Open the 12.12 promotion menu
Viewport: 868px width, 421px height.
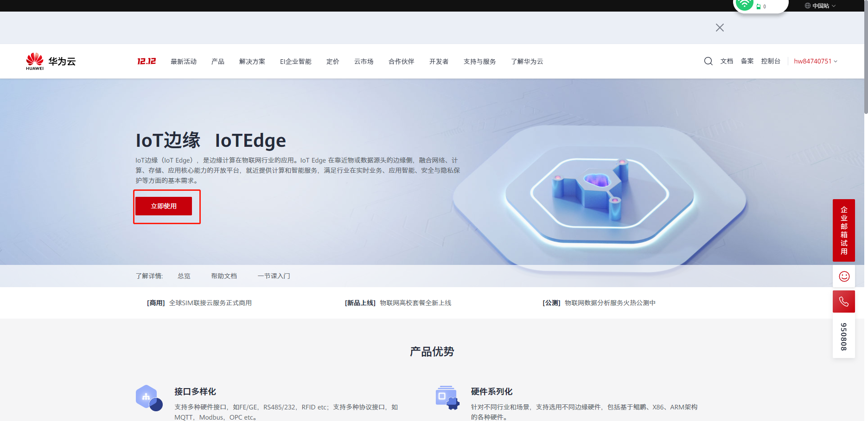point(147,61)
